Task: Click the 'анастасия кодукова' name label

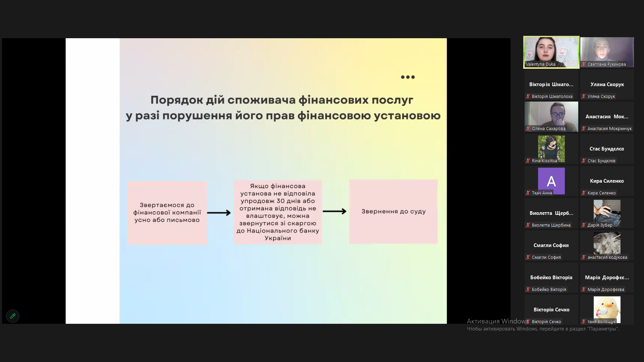Action: pos(607,257)
